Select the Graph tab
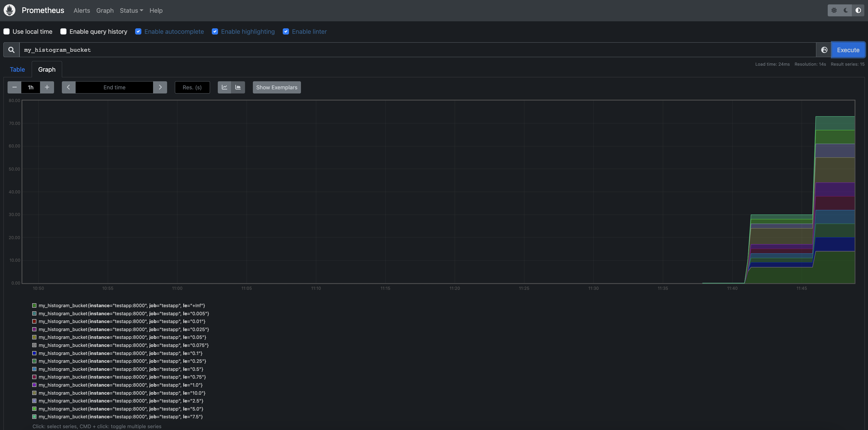Screen dimensions: 868x430 click(x=47, y=69)
